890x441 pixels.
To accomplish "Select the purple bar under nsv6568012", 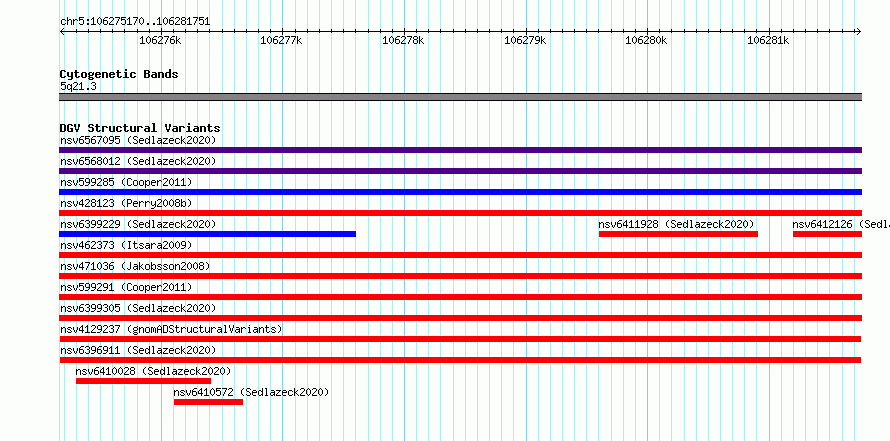I will [x=460, y=171].
